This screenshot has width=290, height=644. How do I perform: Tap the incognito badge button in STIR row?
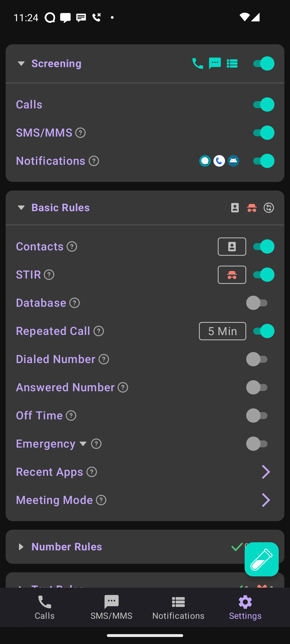pyautogui.click(x=232, y=275)
